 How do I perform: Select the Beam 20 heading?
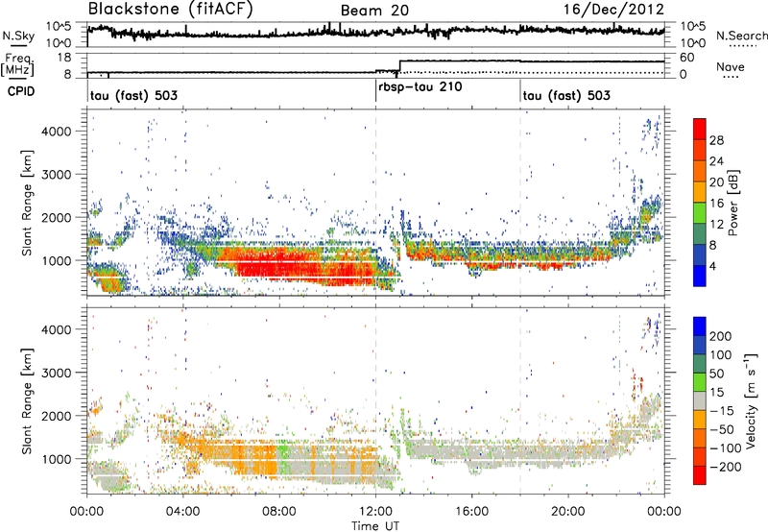(x=374, y=11)
